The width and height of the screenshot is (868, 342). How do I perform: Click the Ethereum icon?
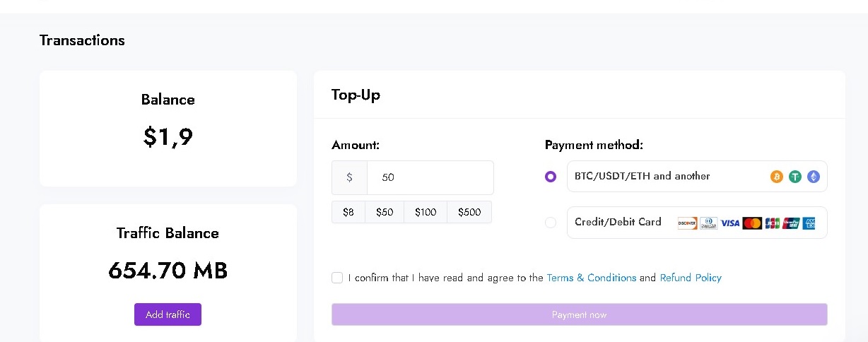[x=814, y=177]
